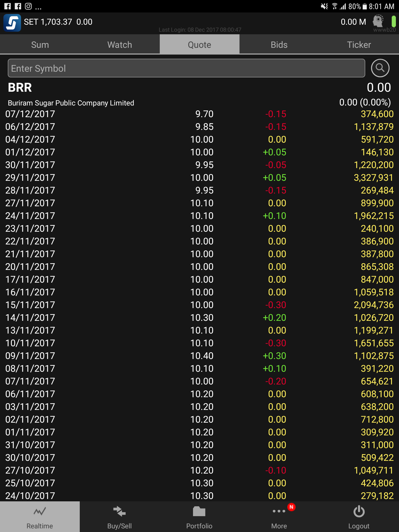Tap volume 311,000 on 31/10/2017
The height and width of the screenshot is (532, 399).
pyautogui.click(x=377, y=445)
